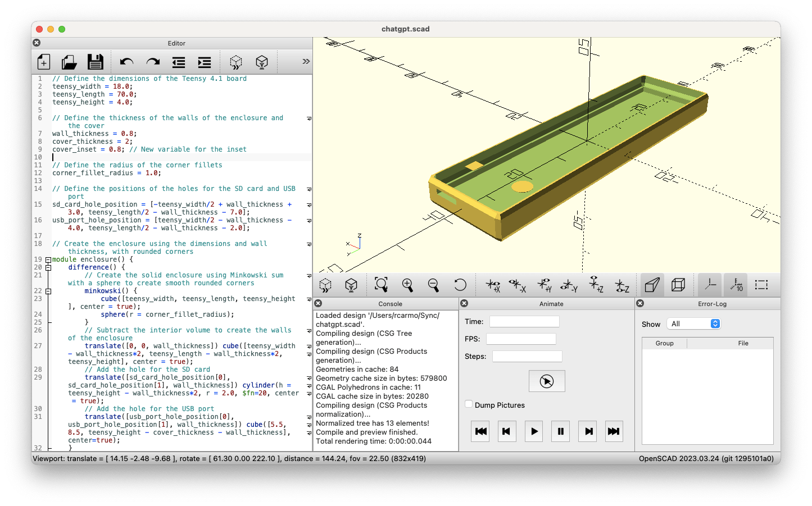Step back one animation frame
This screenshot has height=506, width=812.
point(507,431)
